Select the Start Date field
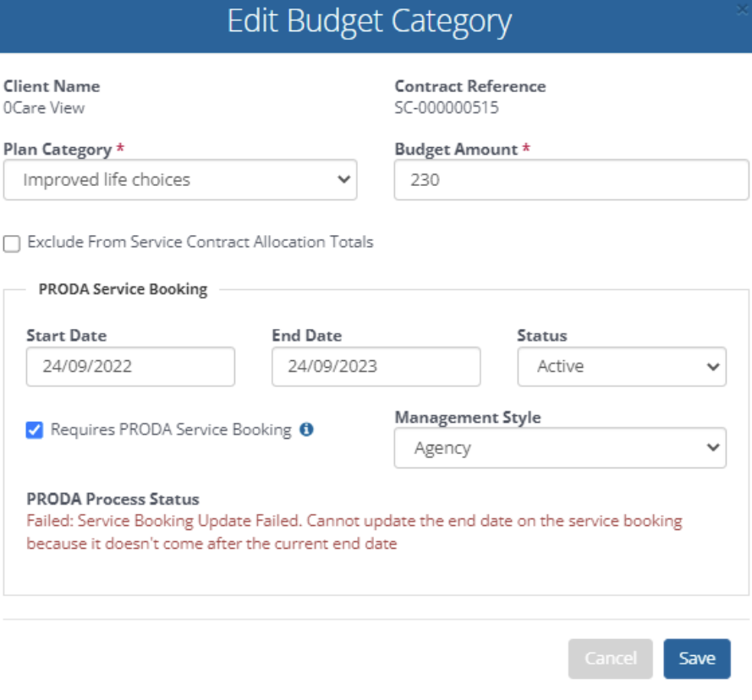The width and height of the screenshot is (752, 700). click(130, 367)
